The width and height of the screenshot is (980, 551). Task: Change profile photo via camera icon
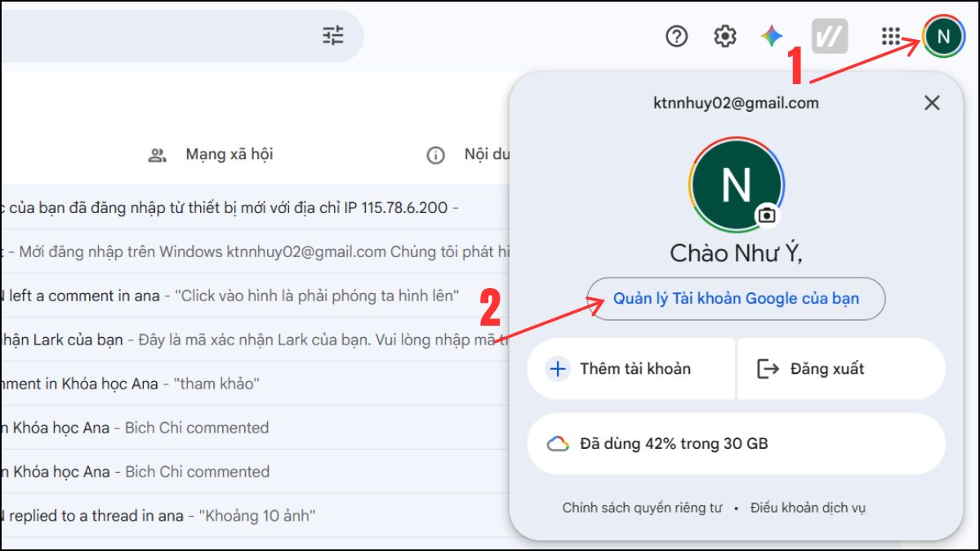[766, 216]
